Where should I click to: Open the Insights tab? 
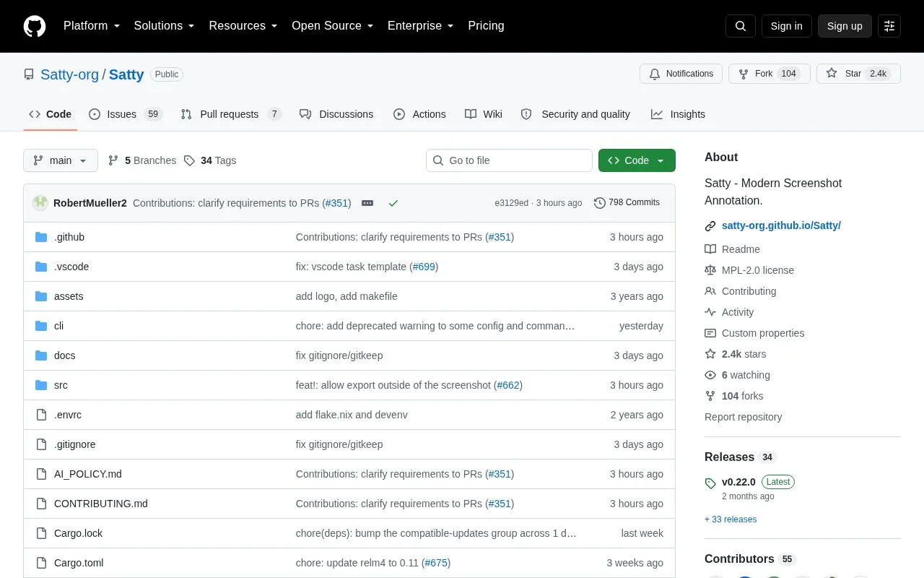coord(678,114)
